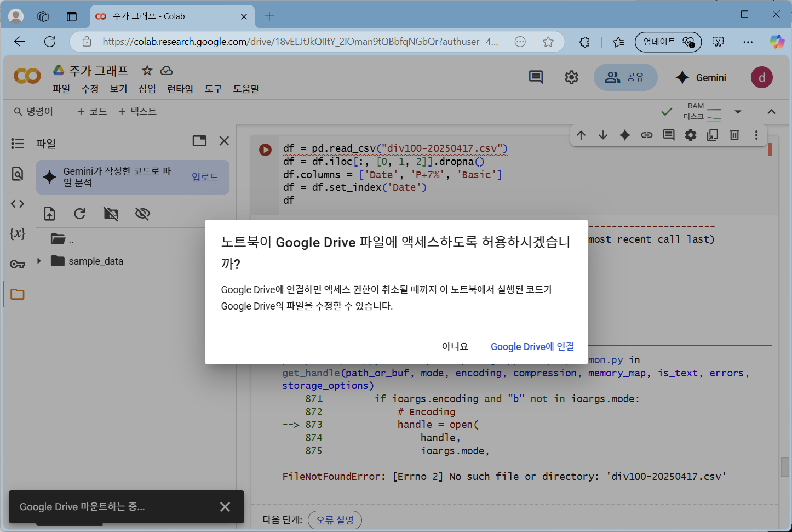Open RAM and disk resource indicator

(702, 111)
